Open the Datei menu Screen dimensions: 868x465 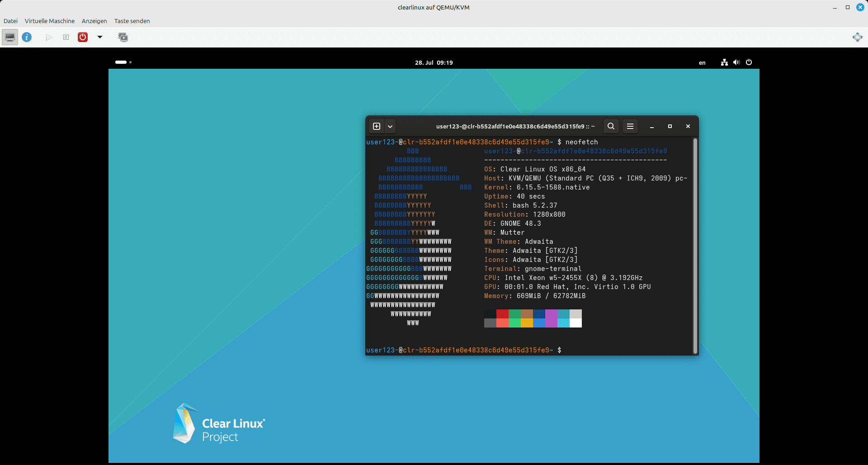point(10,21)
